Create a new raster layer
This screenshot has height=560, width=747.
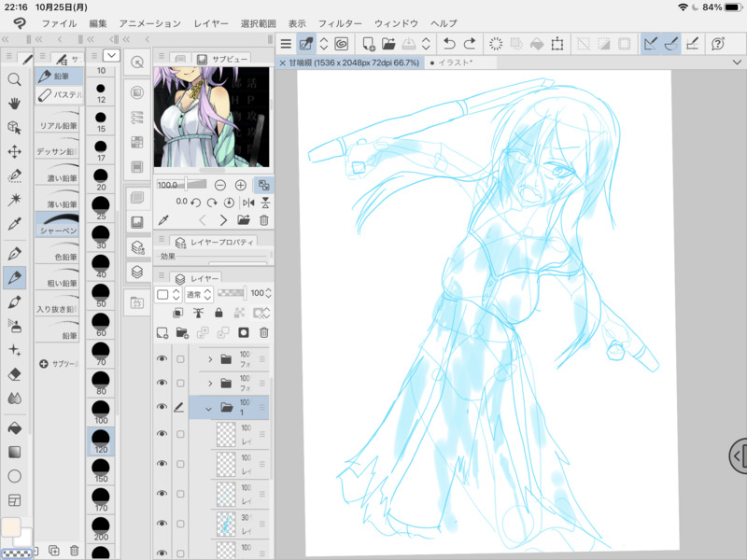(x=162, y=332)
